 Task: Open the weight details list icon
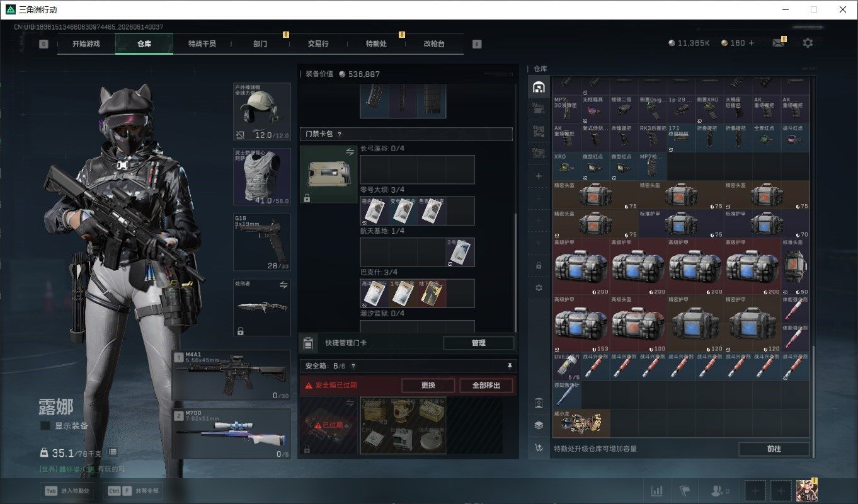pos(113,452)
